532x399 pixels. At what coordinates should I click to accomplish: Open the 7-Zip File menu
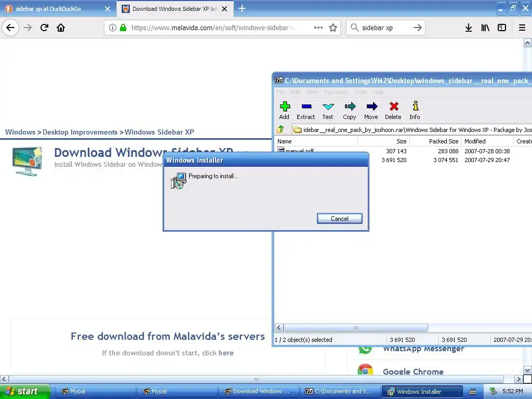tap(281, 92)
